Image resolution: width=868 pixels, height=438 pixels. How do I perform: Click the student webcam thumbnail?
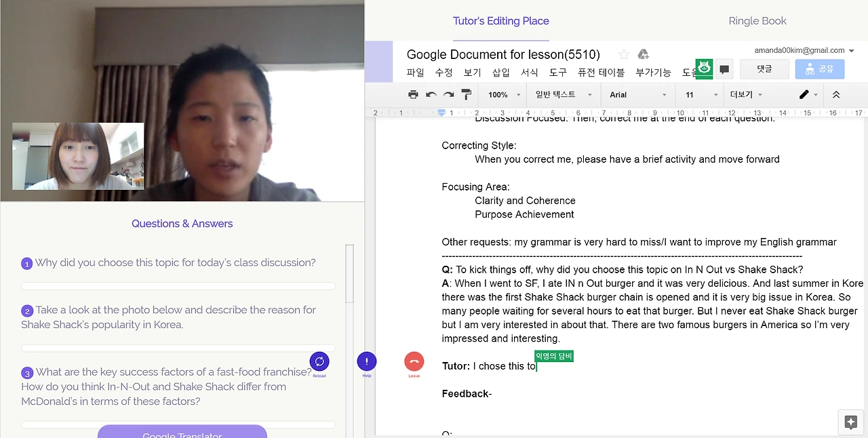tap(78, 156)
